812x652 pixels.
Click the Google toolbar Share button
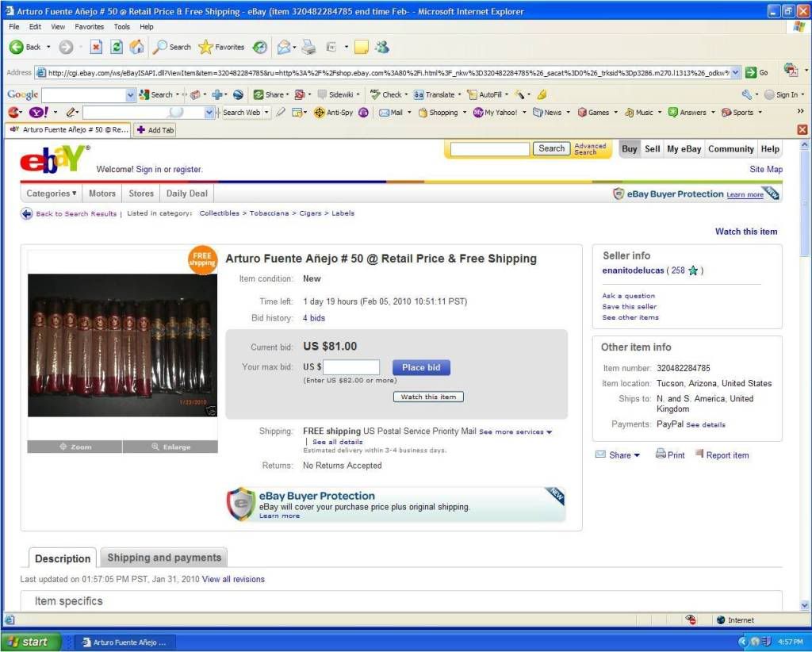coord(270,94)
